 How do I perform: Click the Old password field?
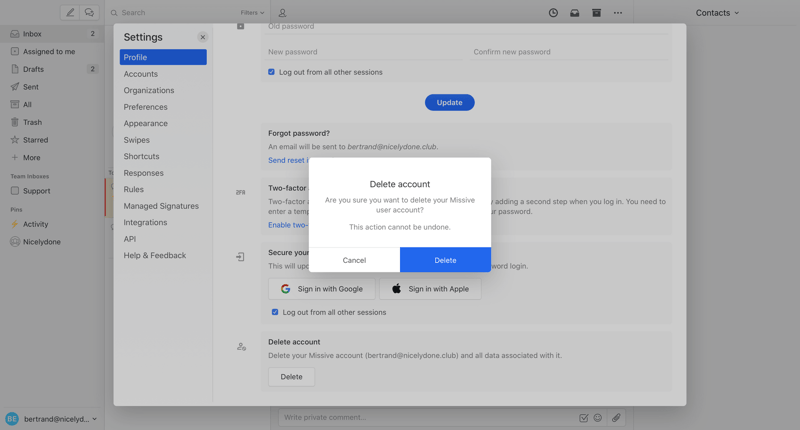click(x=467, y=28)
